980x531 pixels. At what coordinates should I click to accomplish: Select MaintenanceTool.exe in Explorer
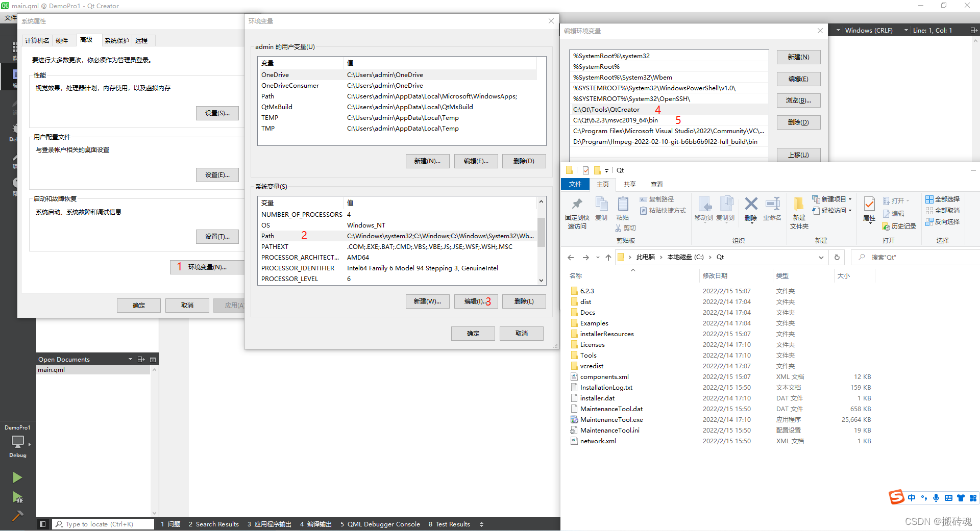click(x=611, y=419)
